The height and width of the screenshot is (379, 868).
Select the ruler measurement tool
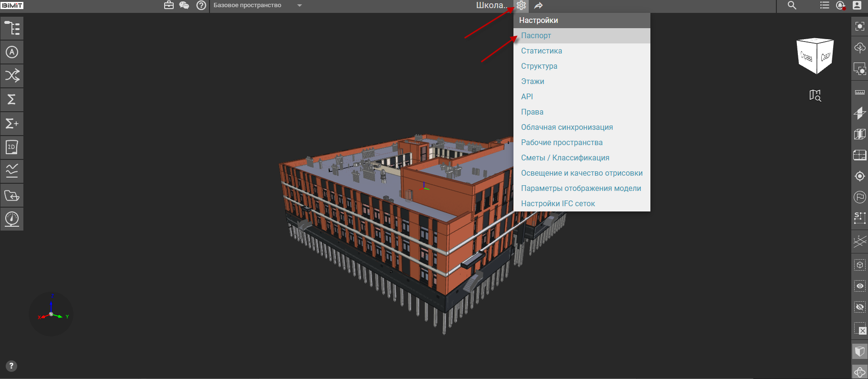pos(860,92)
